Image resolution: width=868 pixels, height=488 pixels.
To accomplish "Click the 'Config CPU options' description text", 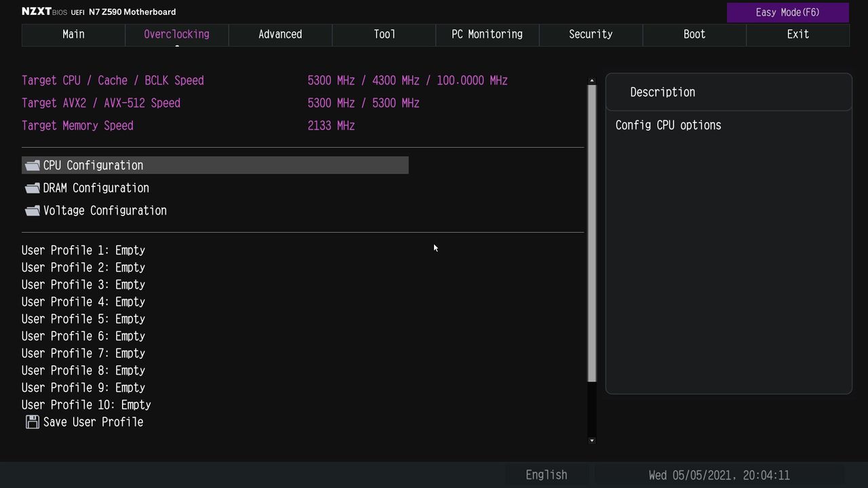I will click(668, 125).
